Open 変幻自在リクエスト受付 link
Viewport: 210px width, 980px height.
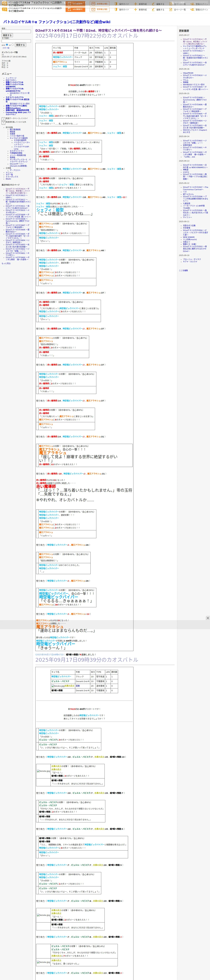pos(19,104)
